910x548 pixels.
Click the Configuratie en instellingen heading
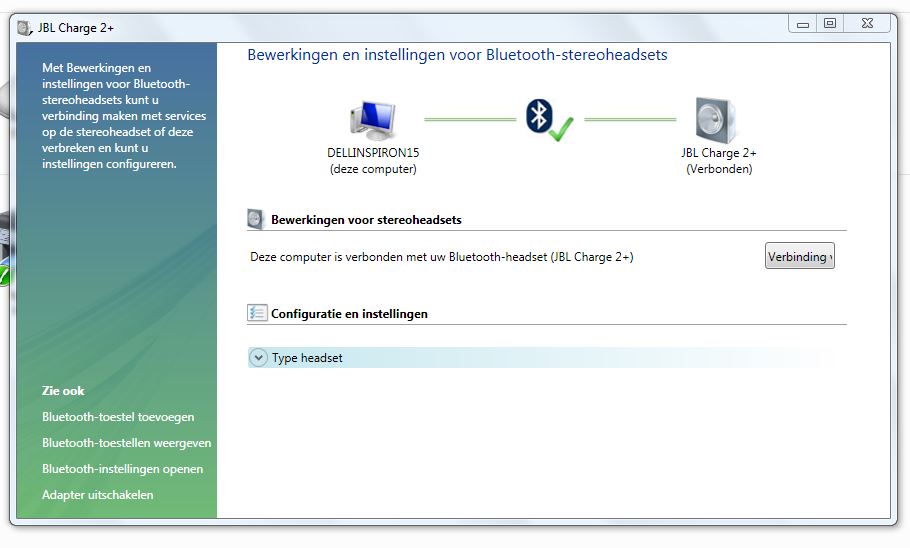coord(349,314)
